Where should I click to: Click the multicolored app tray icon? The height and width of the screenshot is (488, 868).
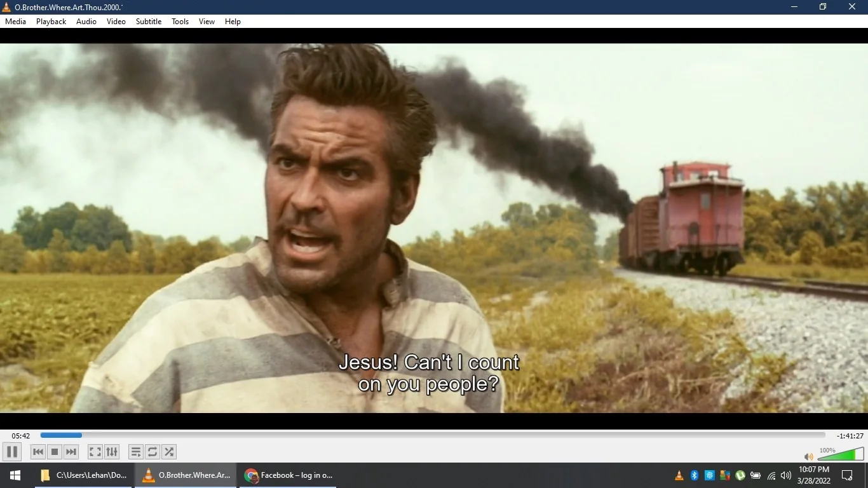click(725, 475)
